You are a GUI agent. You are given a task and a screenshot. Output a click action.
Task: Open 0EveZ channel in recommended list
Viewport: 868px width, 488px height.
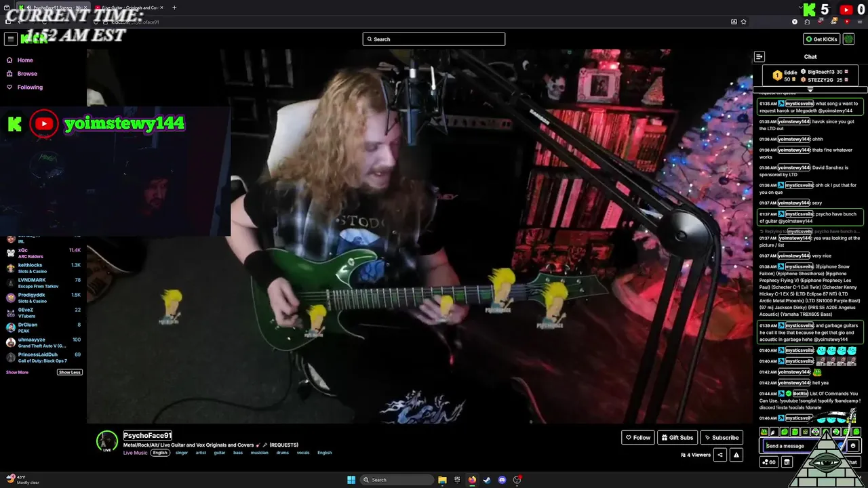pos(42,312)
